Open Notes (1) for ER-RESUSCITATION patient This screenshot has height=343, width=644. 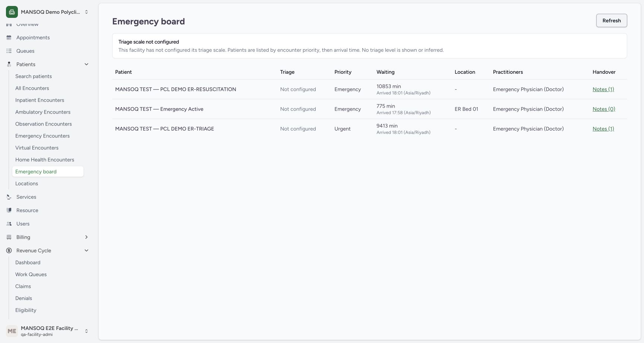(603, 89)
